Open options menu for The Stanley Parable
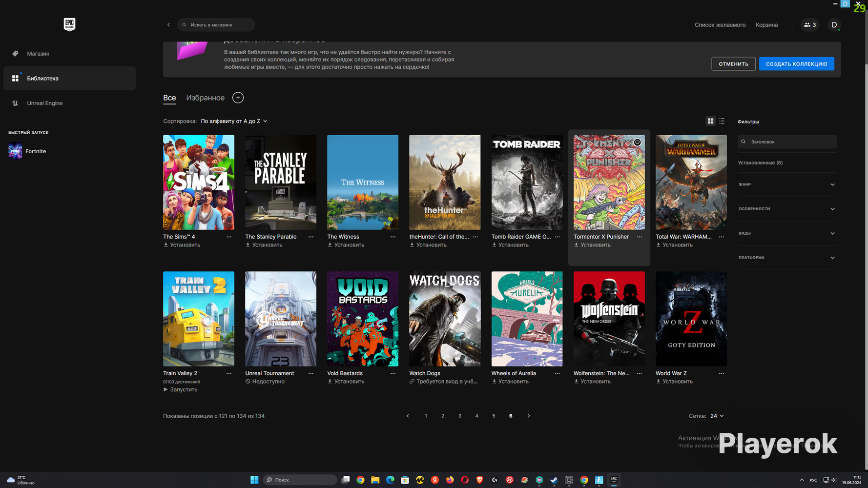 [311, 237]
